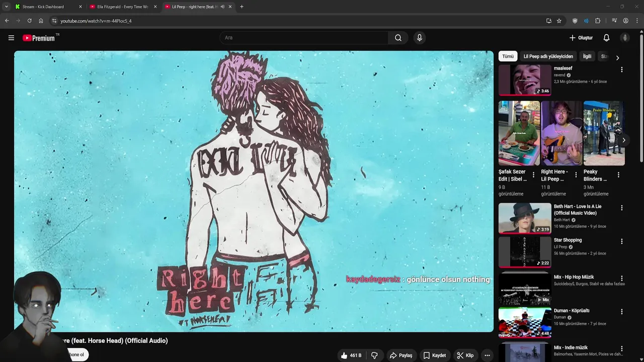Open Star Shopping video thumbnail
The height and width of the screenshot is (362, 644).
[525, 251]
